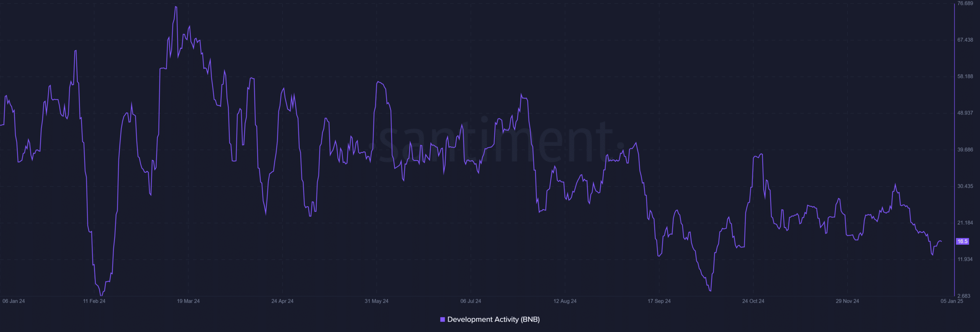The image size is (980, 332).
Task: Click the 31 May 24 date label
Action: click(x=377, y=301)
